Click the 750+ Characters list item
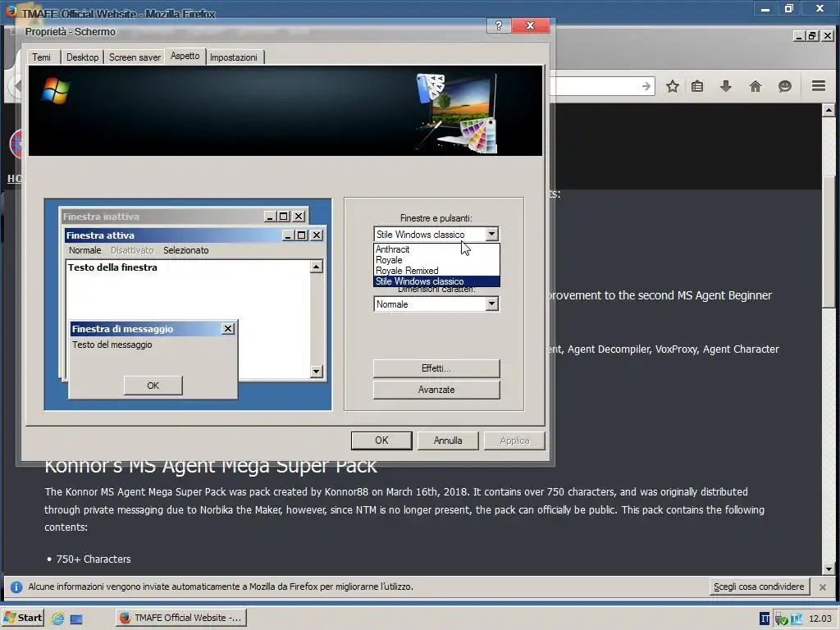Image resolution: width=840 pixels, height=630 pixels. point(94,559)
